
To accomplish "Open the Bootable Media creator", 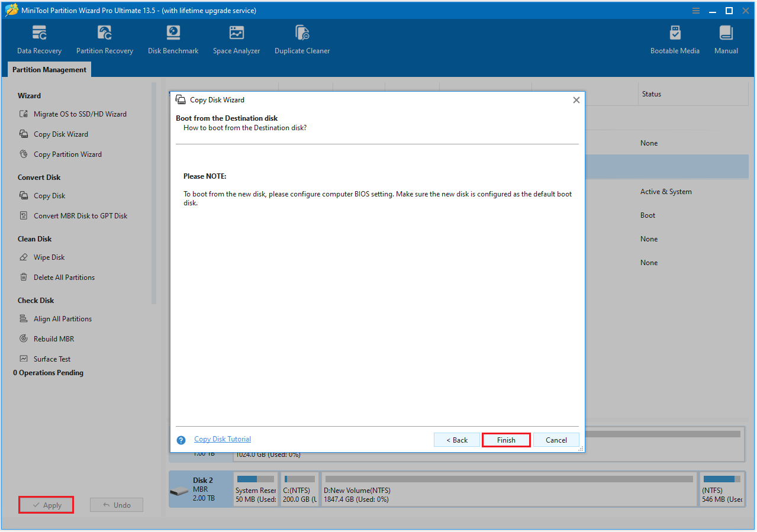I will point(674,38).
